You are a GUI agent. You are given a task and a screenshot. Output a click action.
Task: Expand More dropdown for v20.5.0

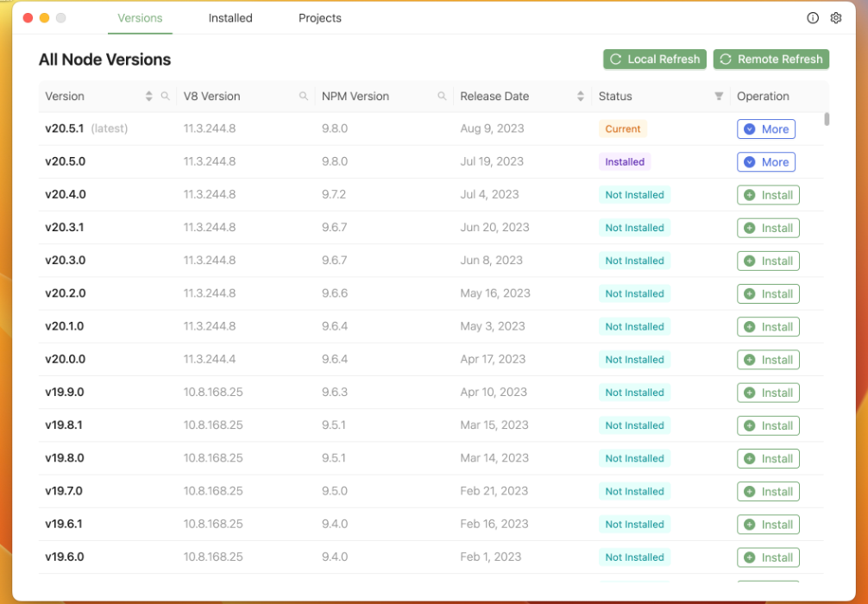[766, 162]
